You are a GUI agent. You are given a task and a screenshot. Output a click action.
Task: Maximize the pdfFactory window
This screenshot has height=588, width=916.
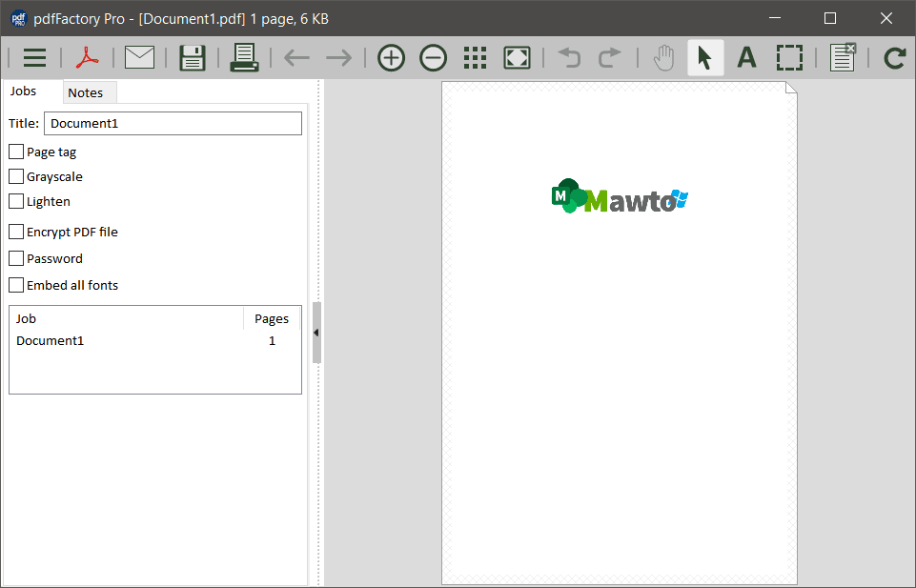(830, 18)
